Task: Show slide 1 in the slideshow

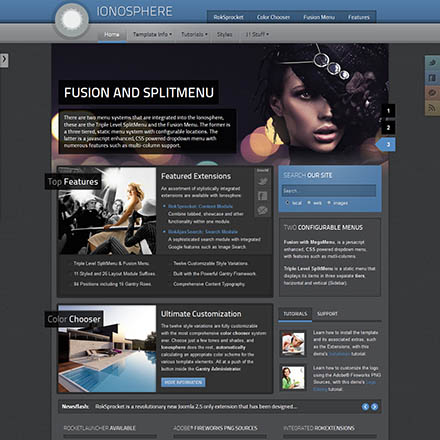Action: click(388, 111)
